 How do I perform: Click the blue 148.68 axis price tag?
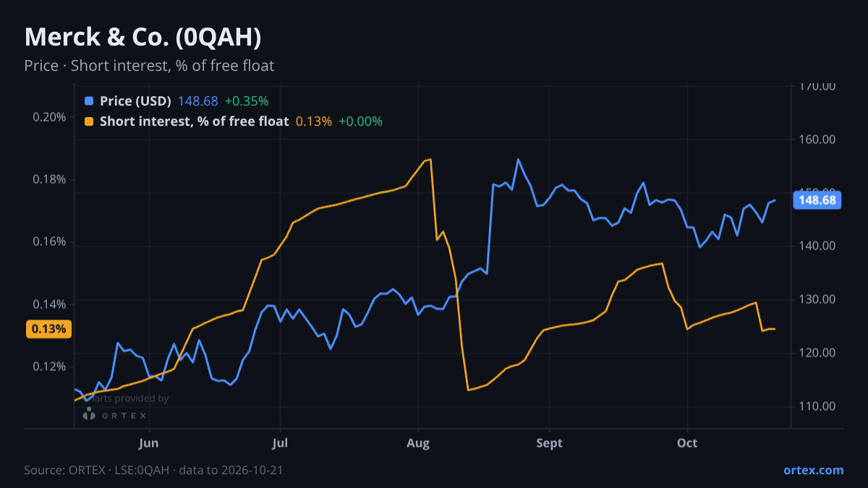pyautogui.click(x=817, y=200)
